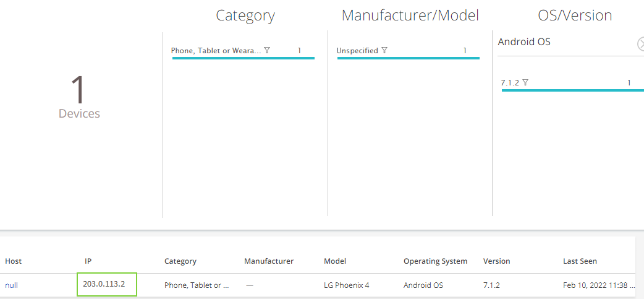Viewport: 644px width, 299px height.
Task: Click the filter icon beside Phone, Tablet category
Action: coord(267,51)
